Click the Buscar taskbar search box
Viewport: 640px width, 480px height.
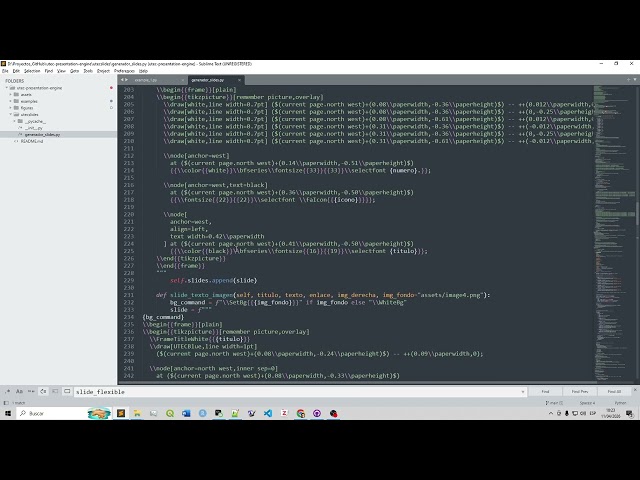click(x=64, y=413)
